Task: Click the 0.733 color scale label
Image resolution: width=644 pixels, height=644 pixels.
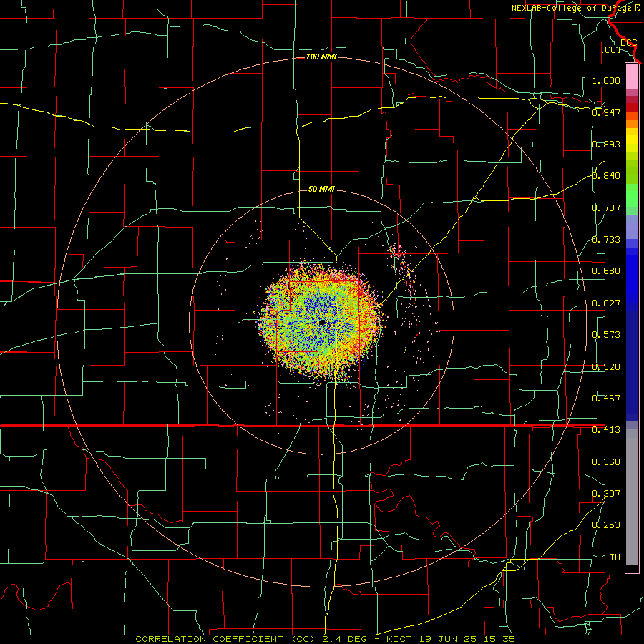Action: click(x=606, y=240)
